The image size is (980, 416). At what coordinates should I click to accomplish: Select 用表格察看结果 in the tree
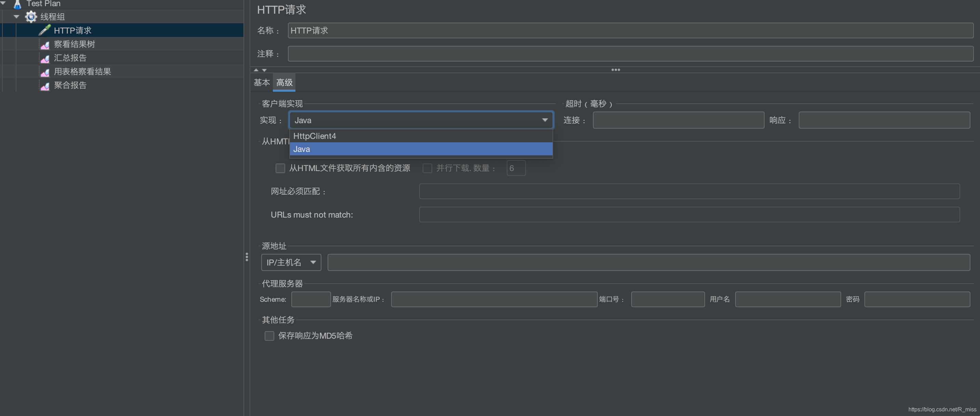82,71
